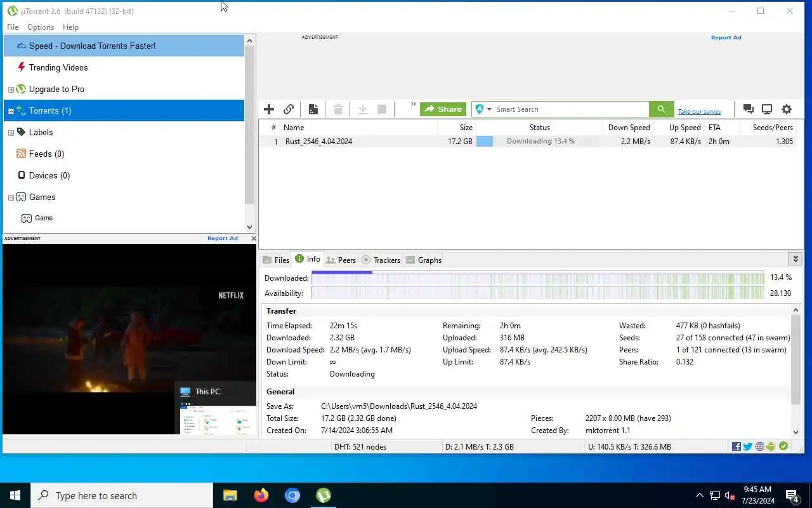The height and width of the screenshot is (508, 812).
Task: Click the Downloaded pieces bar
Action: click(538, 277)
